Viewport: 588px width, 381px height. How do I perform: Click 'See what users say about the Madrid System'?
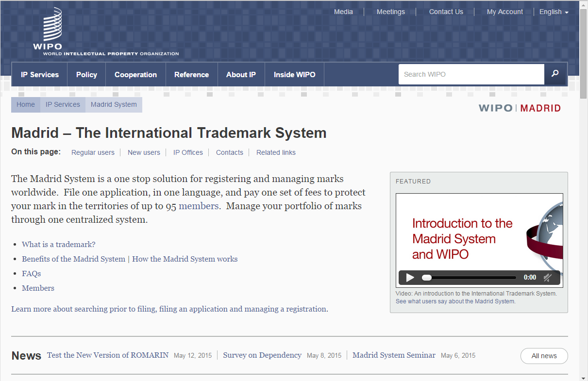(x=455, y=301)
